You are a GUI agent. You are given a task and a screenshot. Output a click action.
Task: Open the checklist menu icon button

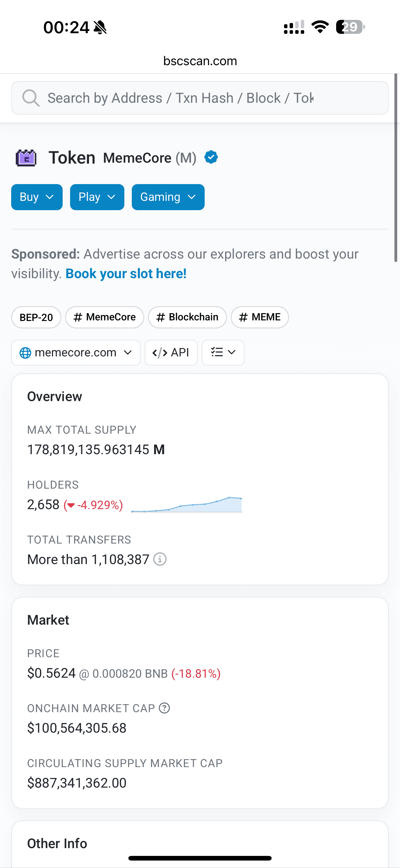223,352
